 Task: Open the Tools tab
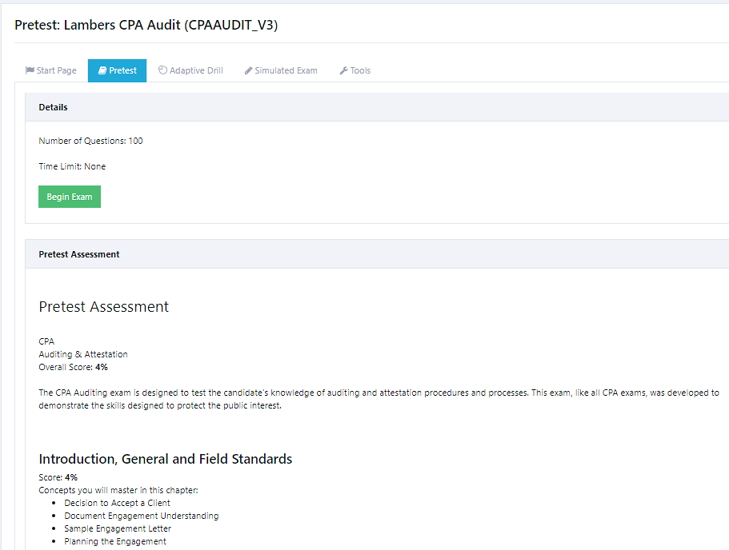355,71
